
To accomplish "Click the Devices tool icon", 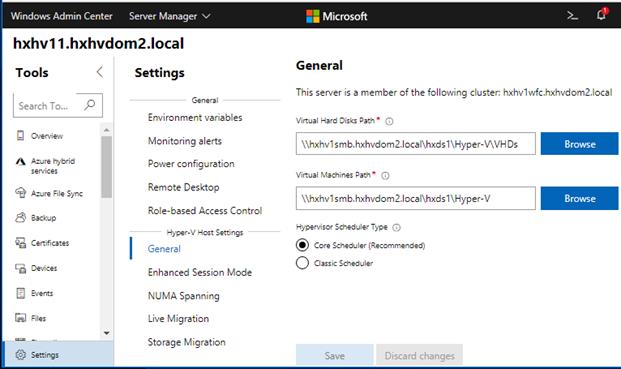I will 21,268.
